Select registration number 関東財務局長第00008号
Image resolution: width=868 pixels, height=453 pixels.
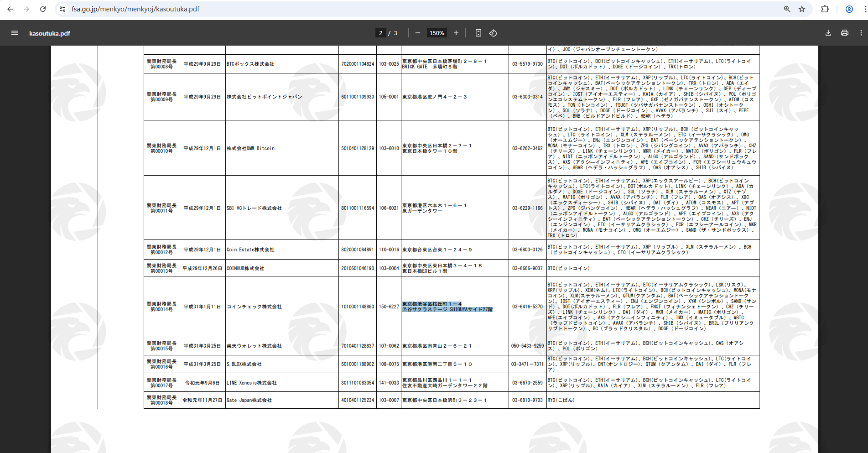(161, 64)
